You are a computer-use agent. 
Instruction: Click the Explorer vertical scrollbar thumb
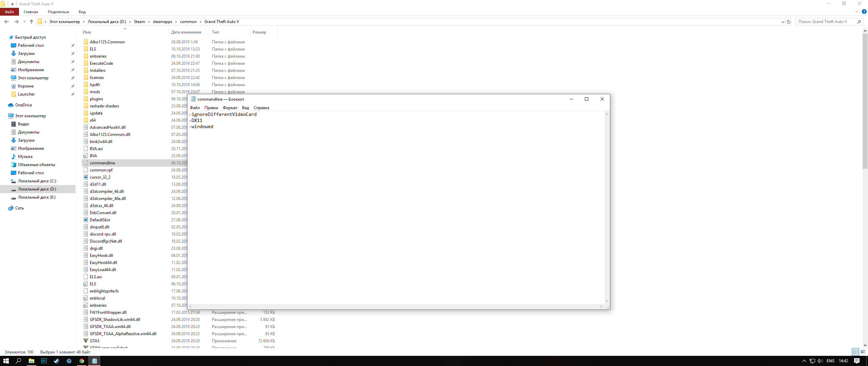pyautogui.click(x=865, y=102)
